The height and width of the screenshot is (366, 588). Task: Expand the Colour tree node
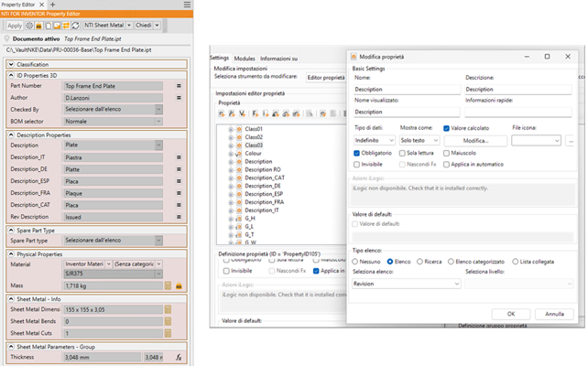pyautogui.click(x=233, y=153)
